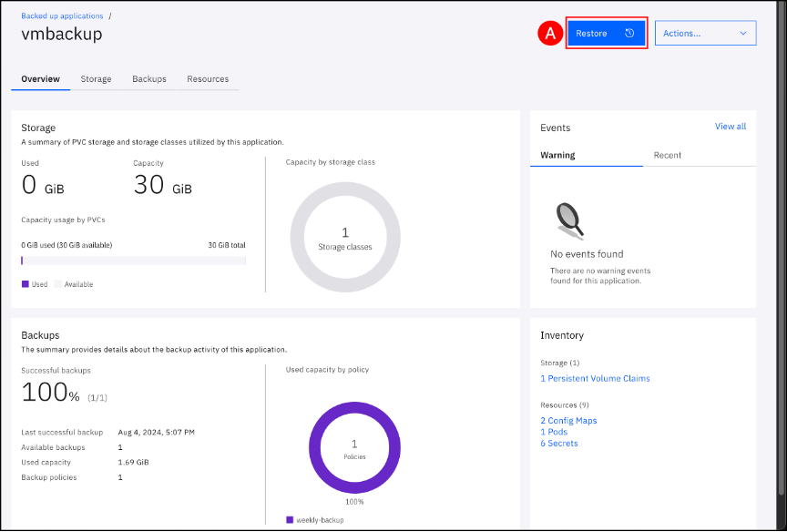Viewport: 787px width, 532px height.
Task: Switch to the Storage tab
Action: (x=96, y=79)
